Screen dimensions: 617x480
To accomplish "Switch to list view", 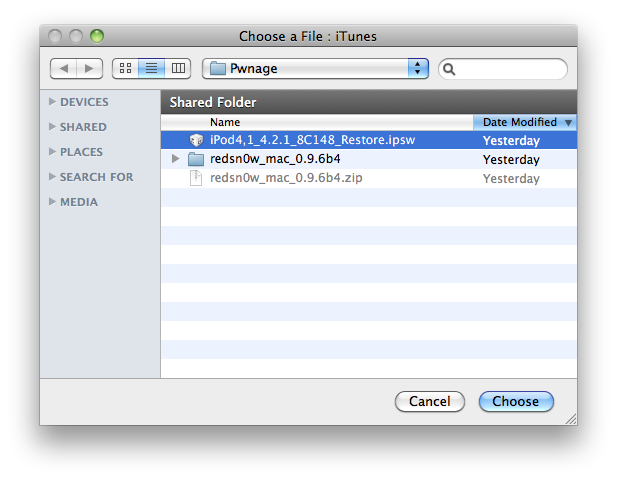I will pos(152,68).
